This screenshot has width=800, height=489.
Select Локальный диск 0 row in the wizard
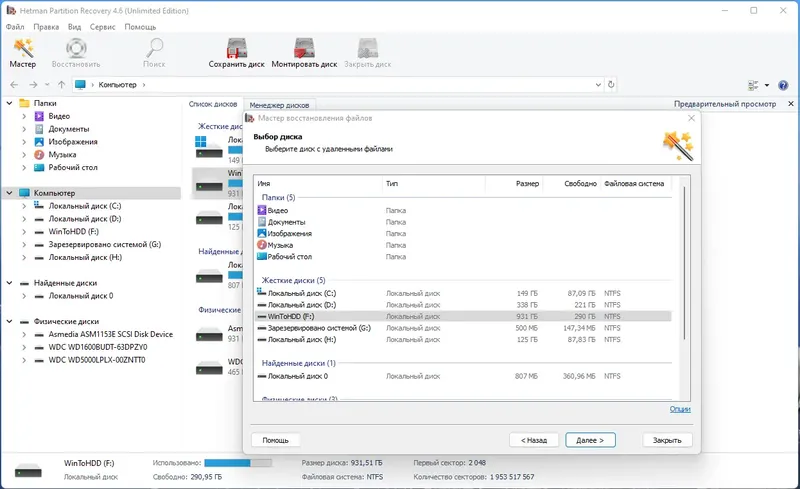[463, 376]
